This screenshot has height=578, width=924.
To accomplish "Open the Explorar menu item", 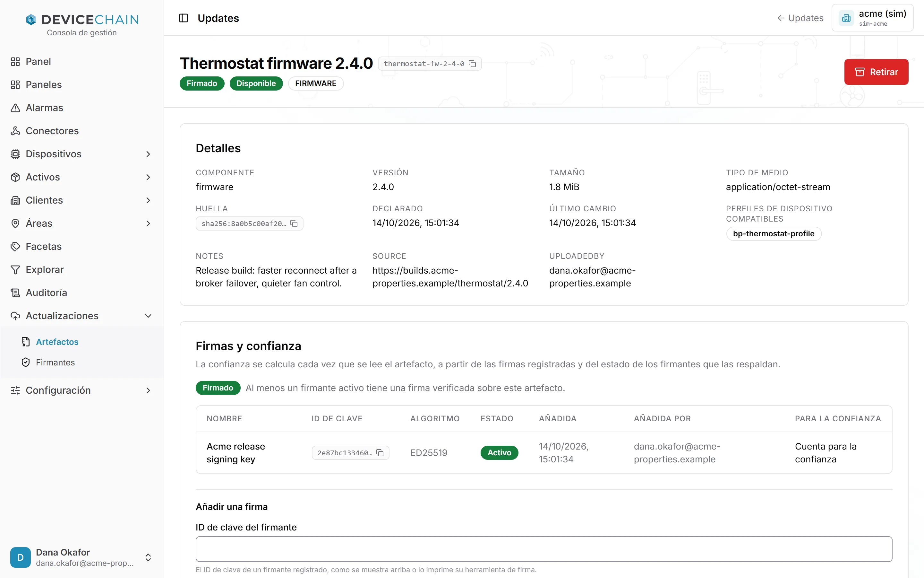I will tap(82, 269).
